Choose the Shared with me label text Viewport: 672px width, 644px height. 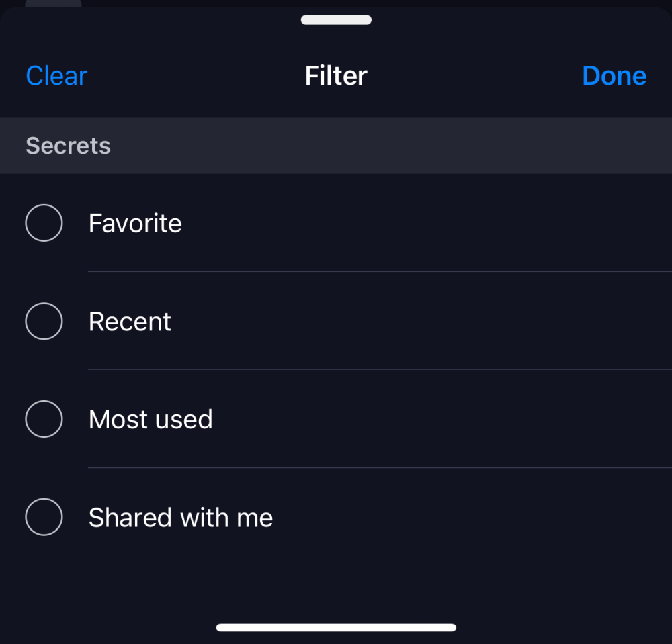(181, 518)
